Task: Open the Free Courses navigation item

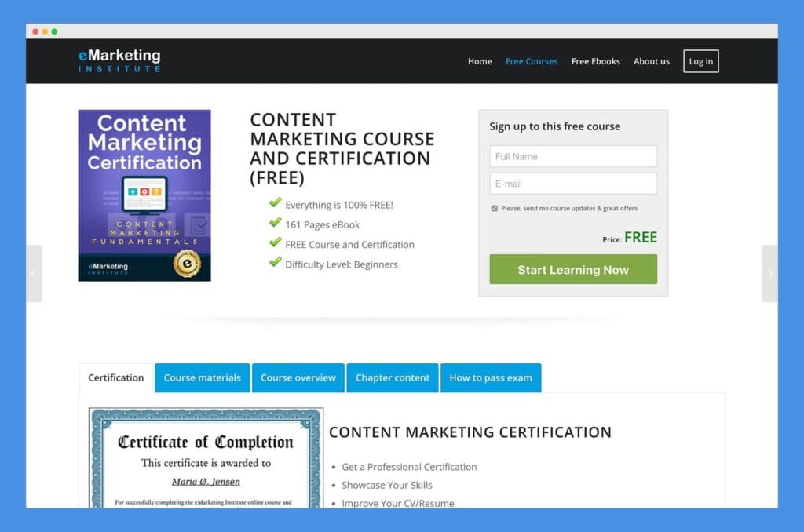Action: coord(532,61)
